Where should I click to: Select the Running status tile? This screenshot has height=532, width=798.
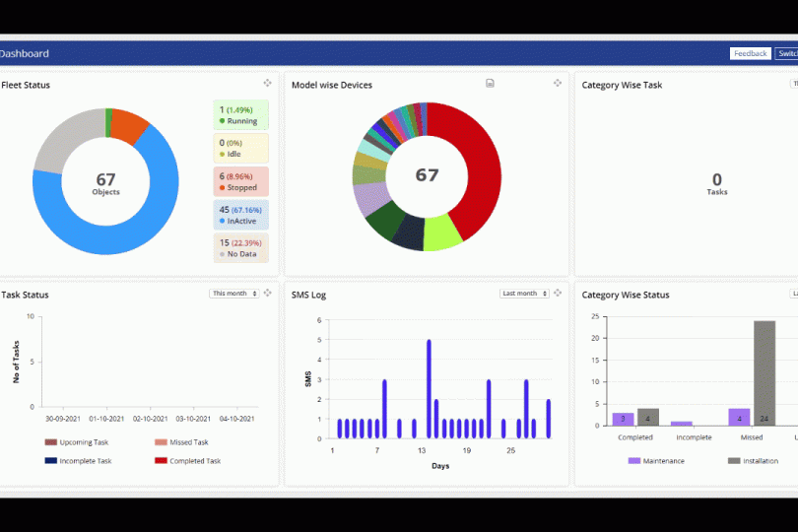click(x=240, y=115)
